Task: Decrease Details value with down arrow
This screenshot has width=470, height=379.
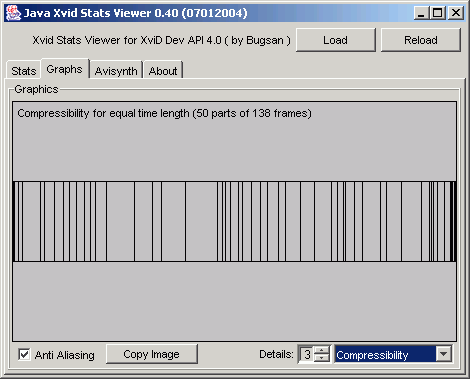Action: point(322,358)
